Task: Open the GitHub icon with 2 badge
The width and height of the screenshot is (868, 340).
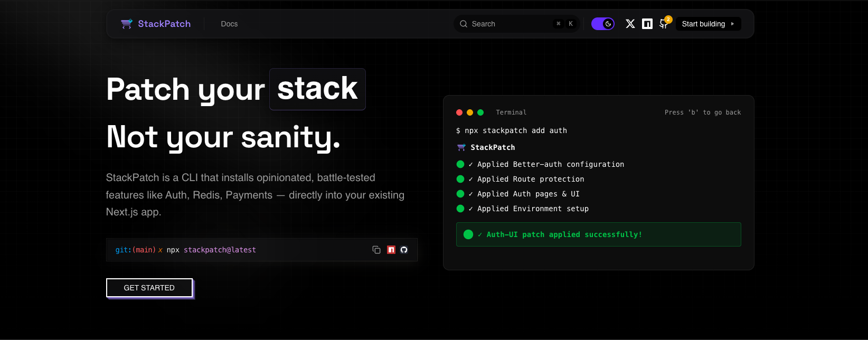Action: (x=664, y=24)
